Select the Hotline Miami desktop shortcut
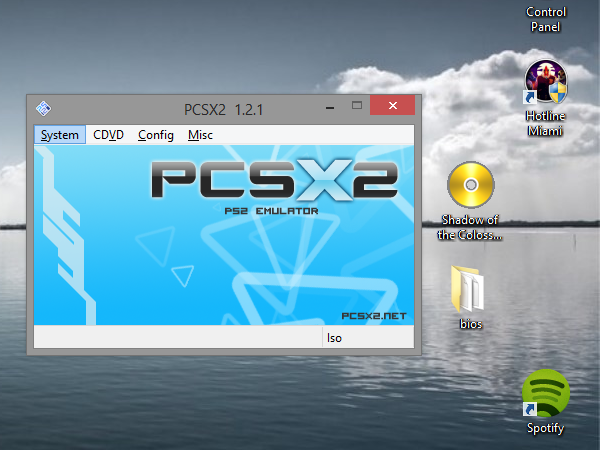Image resolution: width=600 pixels, height=450 pixels. tap(545, 98)
